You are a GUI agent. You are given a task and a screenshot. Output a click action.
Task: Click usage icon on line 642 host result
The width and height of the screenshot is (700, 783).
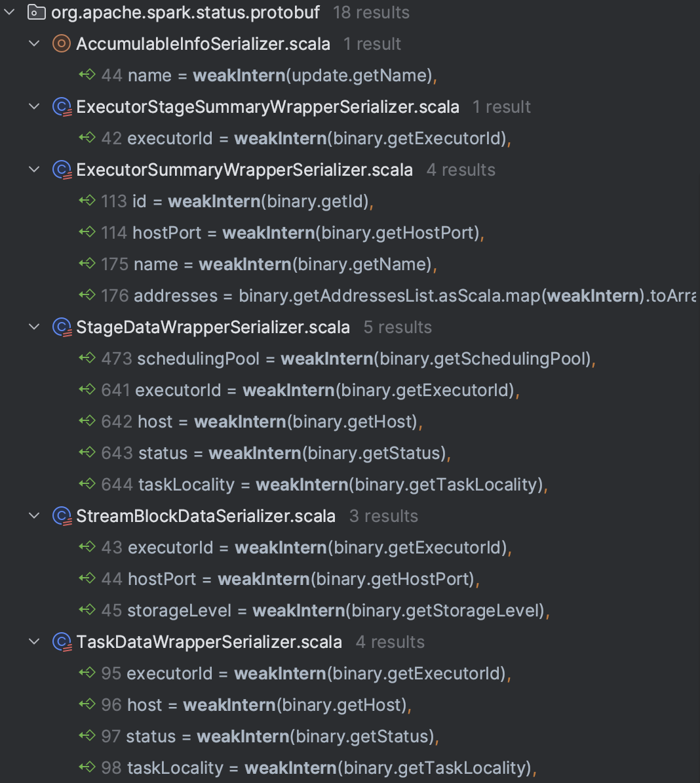[x=87, y=420]
